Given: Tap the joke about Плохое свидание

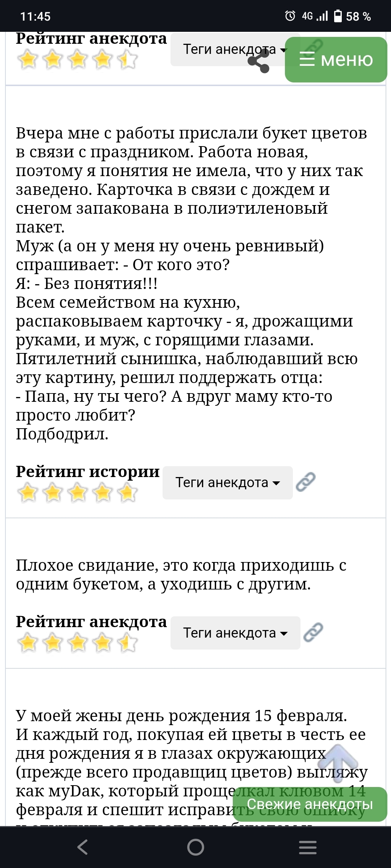Looking at the screenshot, I should point(181,574).
